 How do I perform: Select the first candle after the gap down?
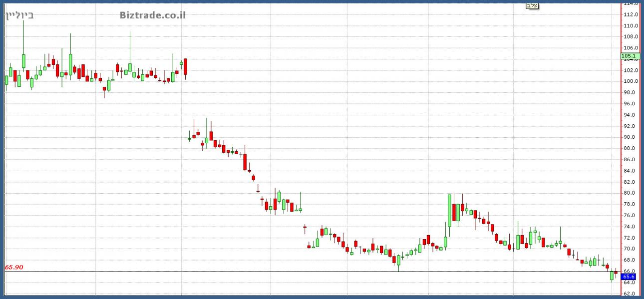click(x=189, y=138)
